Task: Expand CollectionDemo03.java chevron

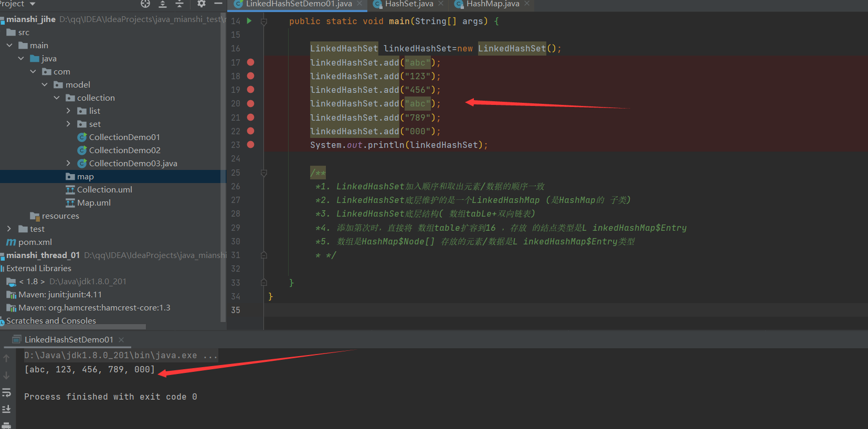Action: click(x=68, y=164)
